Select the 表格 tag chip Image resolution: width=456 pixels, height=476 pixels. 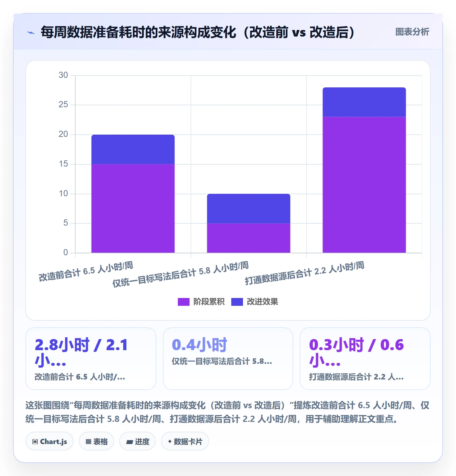[x=96, y=441]
